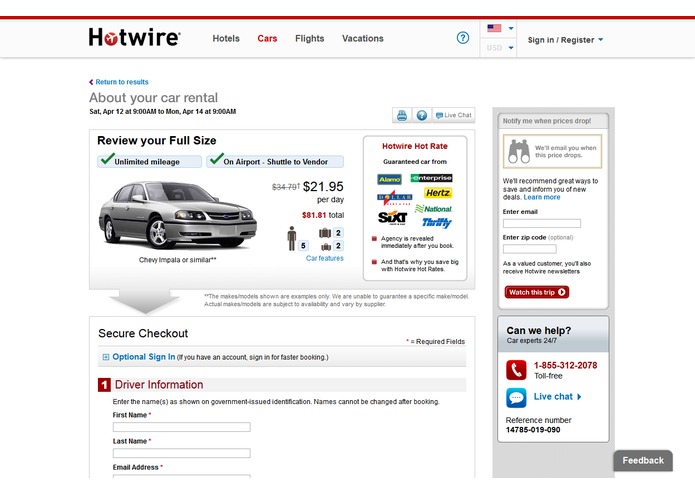Image resolution: width=695 pixels, height=494 pixels.
Task: Click the toll-free number 1-855-312-2078
Action: click(x=565, y=366)
